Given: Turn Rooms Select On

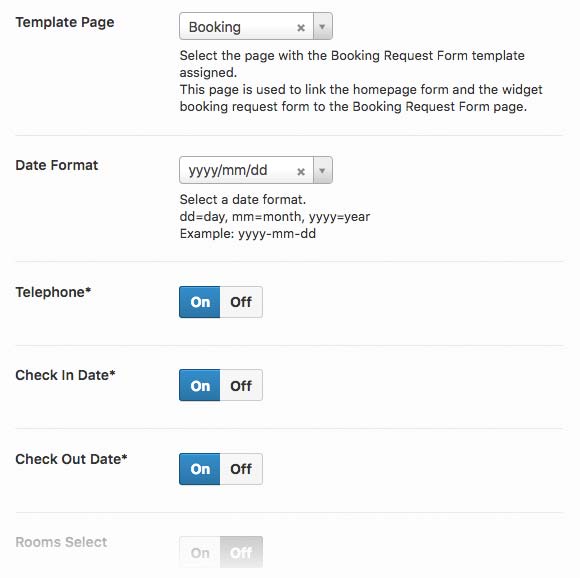Looking at the screenshot, I should point(200,552).
